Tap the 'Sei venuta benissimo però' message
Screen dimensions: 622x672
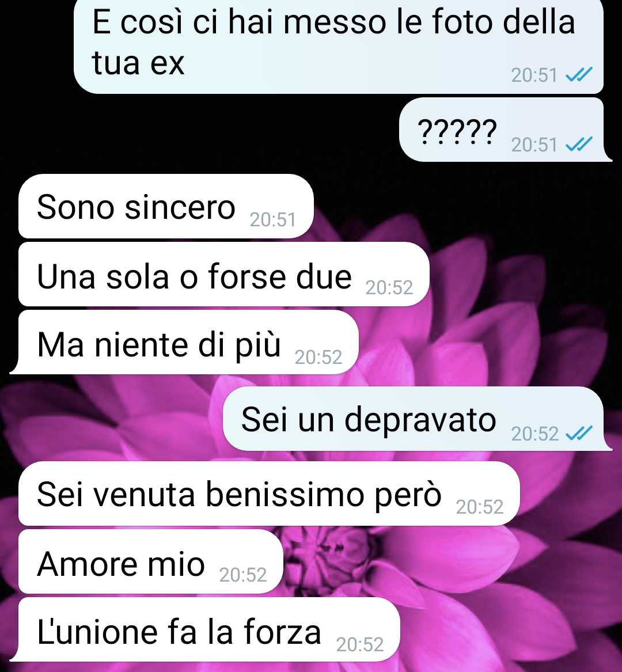[x=269, y=493]
